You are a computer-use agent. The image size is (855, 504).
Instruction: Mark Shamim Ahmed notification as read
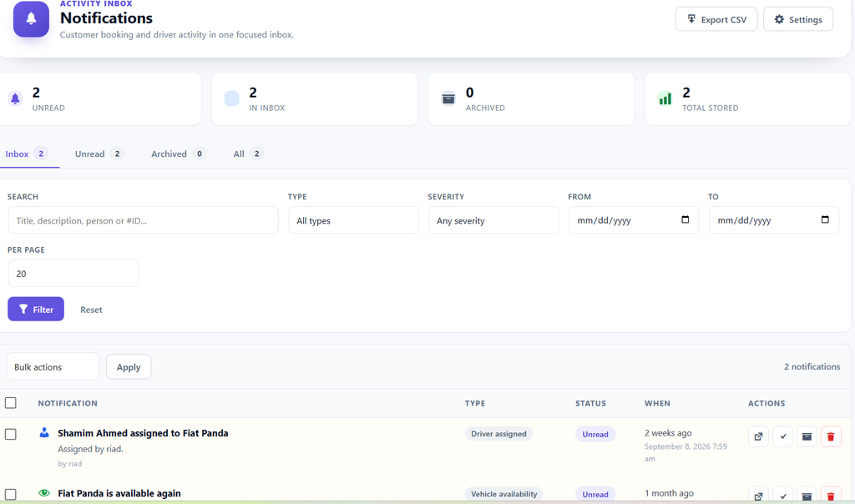(783, 436)
